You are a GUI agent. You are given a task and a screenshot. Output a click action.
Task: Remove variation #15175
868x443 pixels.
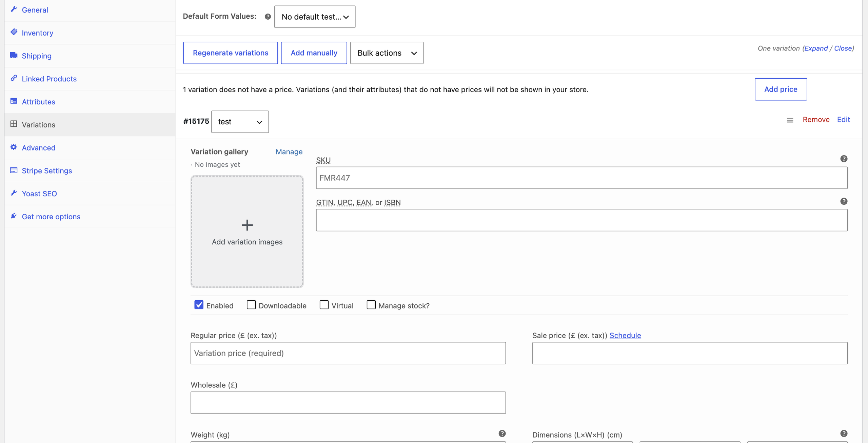(x=816, y=119)
